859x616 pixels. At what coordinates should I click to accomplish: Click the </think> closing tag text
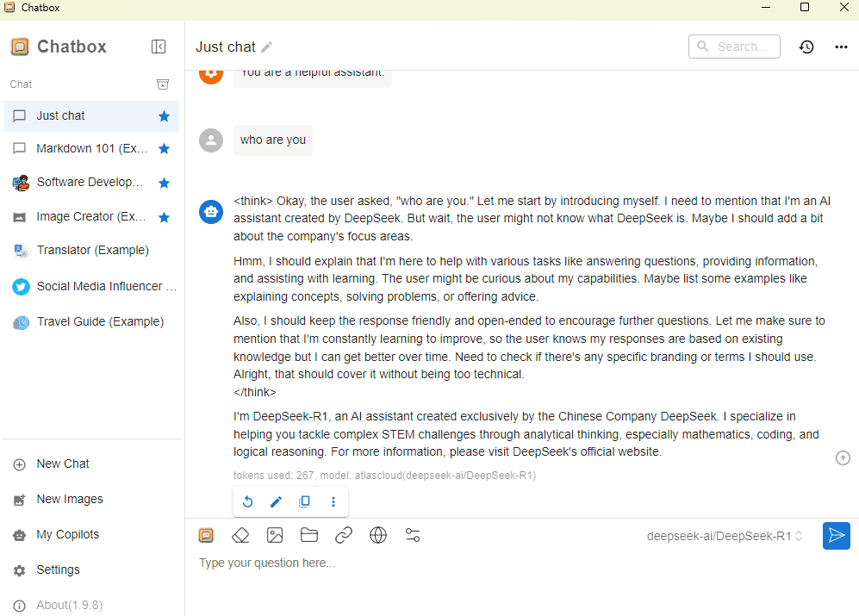tap(255, 392)
